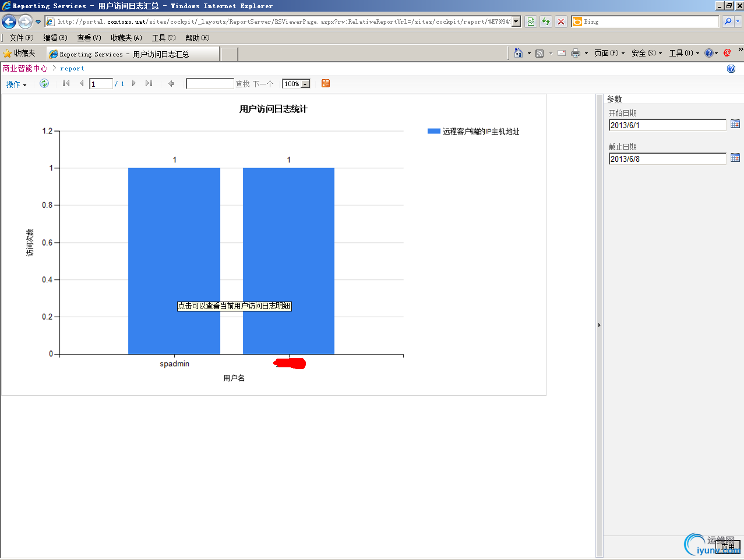Image resolution: width=744 pixels, height=560 pixels.
Task: Click the browser Forward arrow button
Action: pyautogui.click(x=25, y=22)
